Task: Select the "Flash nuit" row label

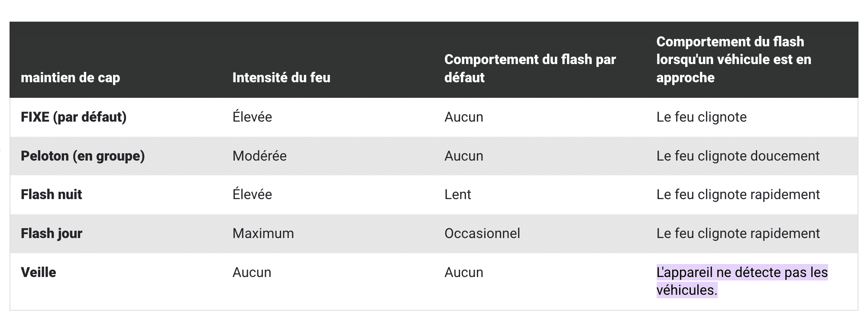Action: (52, 194)
